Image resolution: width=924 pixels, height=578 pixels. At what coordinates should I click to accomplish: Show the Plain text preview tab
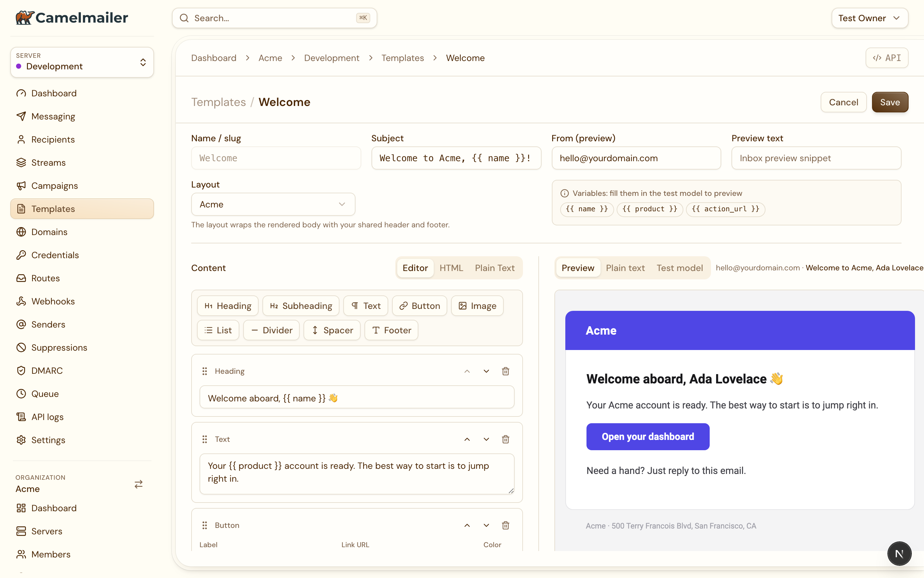(x=625, y=268)
